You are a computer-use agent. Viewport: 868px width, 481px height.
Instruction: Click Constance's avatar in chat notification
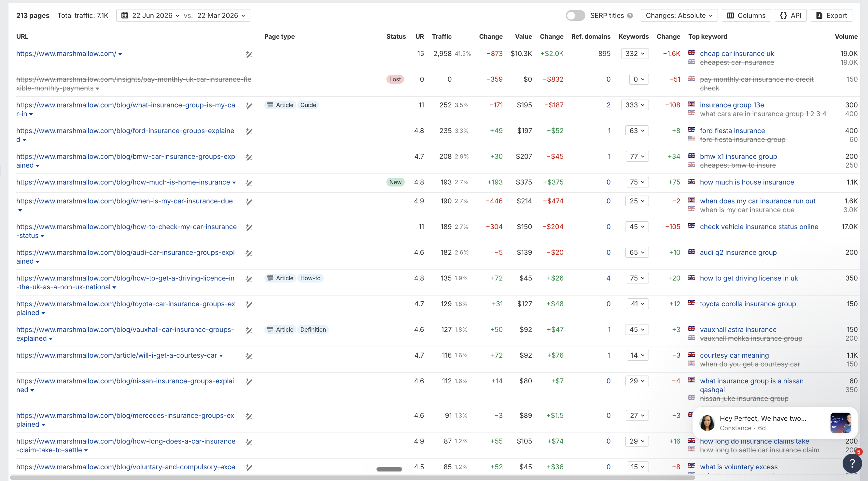point(707,423)
